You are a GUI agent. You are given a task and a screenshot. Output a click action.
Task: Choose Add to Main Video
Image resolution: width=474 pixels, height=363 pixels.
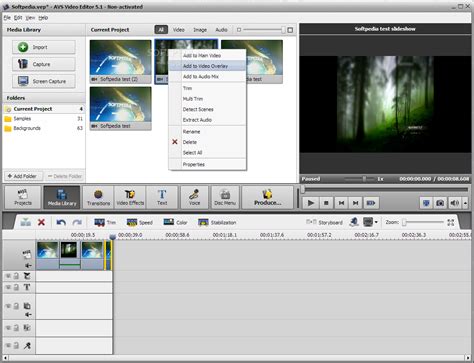click(207, 56)
